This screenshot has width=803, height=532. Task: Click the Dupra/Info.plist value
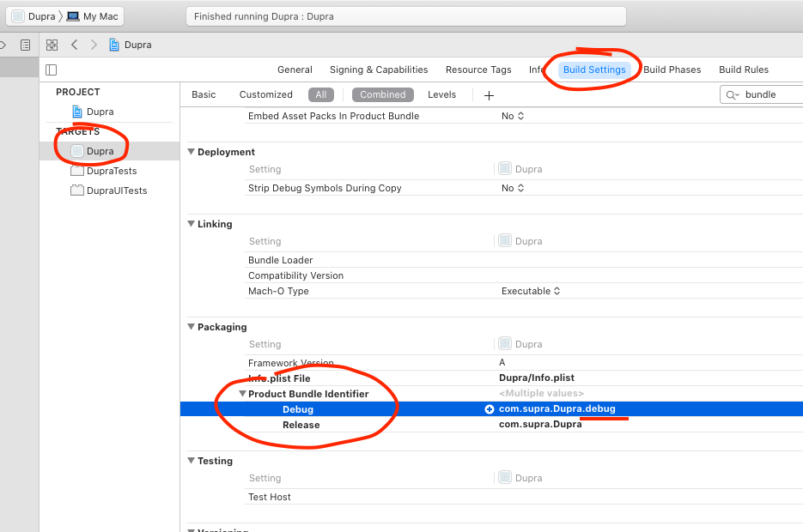(537, 378)
